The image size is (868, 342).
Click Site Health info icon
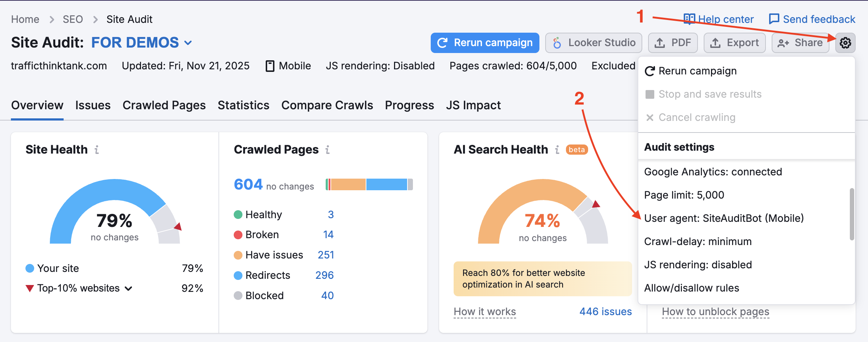pyautogui.click(x=97, y=150)
